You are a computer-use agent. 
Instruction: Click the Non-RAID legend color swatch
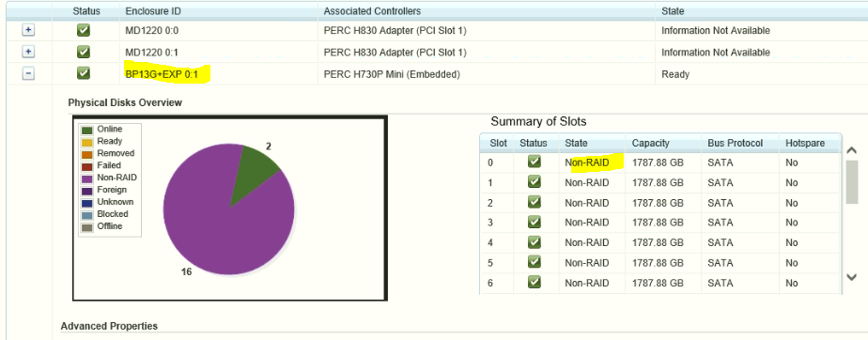click(87, 178)
